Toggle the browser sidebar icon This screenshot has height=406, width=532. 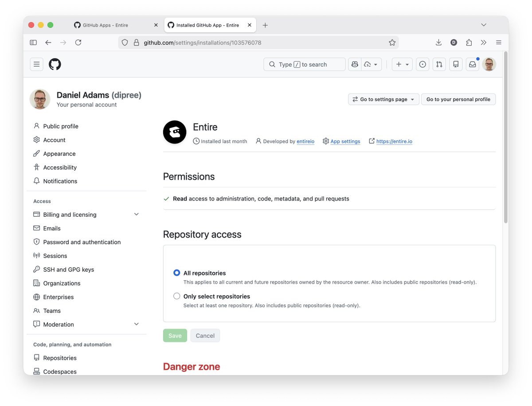click(33, 43)
